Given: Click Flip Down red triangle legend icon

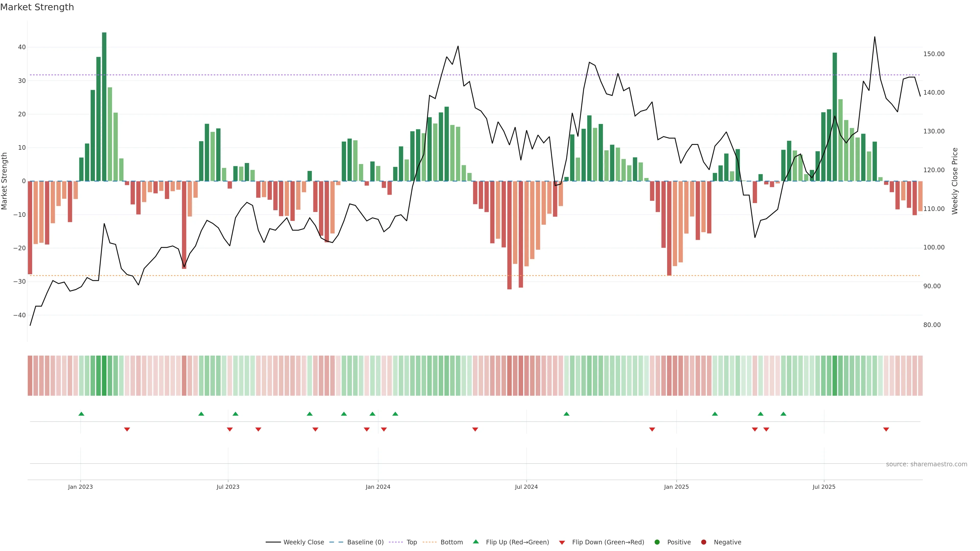Looking at the screenshot, I should point(562,543).
